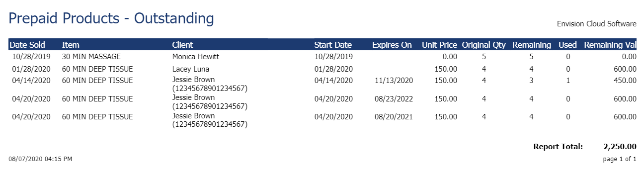Click the Date Sold column header
The width and height of the screenshot is (644, 182).
(27, 45)
